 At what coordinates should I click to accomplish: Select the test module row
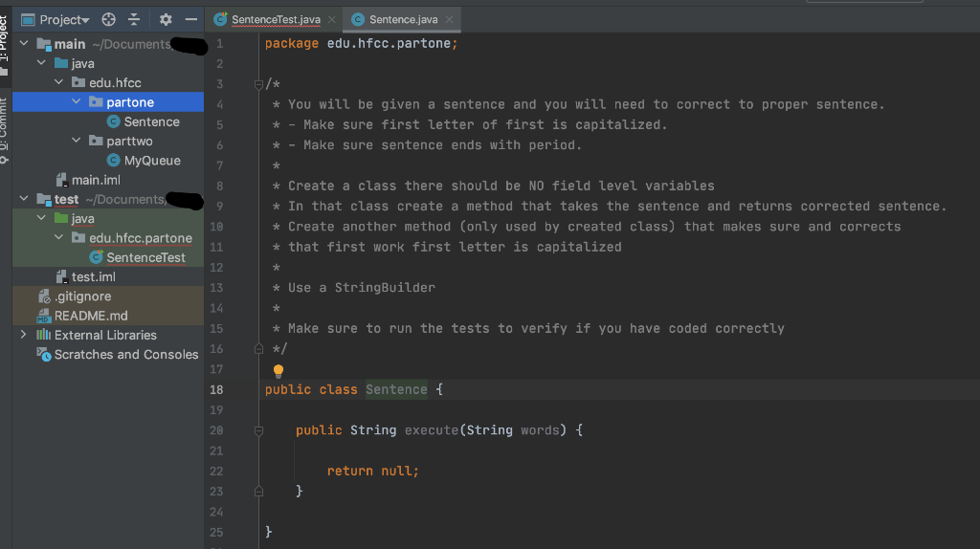(x=108, y=199)
